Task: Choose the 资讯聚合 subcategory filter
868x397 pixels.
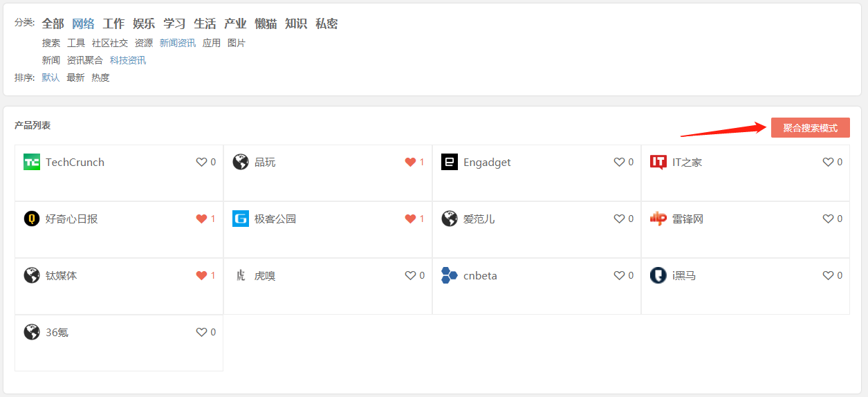Action: (85, 61)
